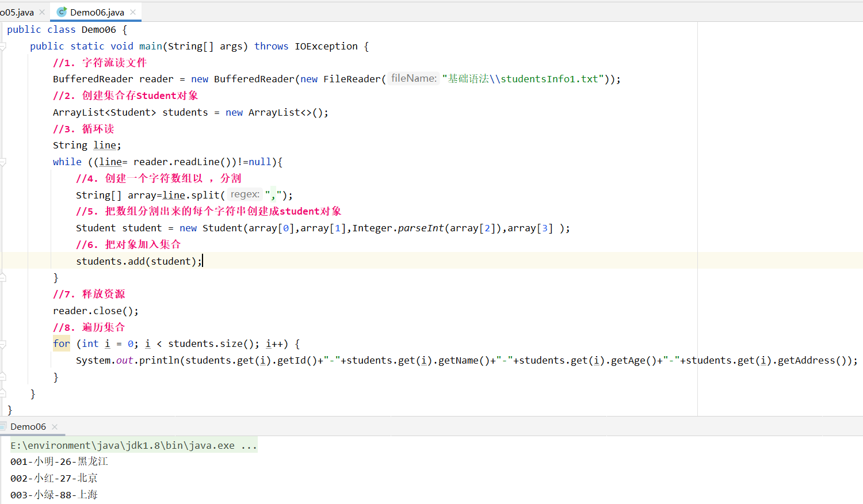Viewport: 863px width, 504px height.
Task: Click the java.exe command line in console
Action: point(133,445)
